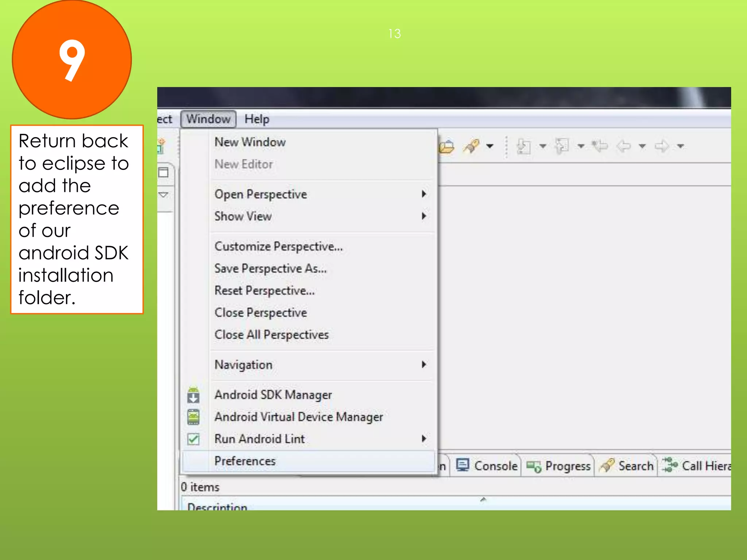Click the Next Annotation toolbar icon
The image size is (747, 560).
pos(524,147)
